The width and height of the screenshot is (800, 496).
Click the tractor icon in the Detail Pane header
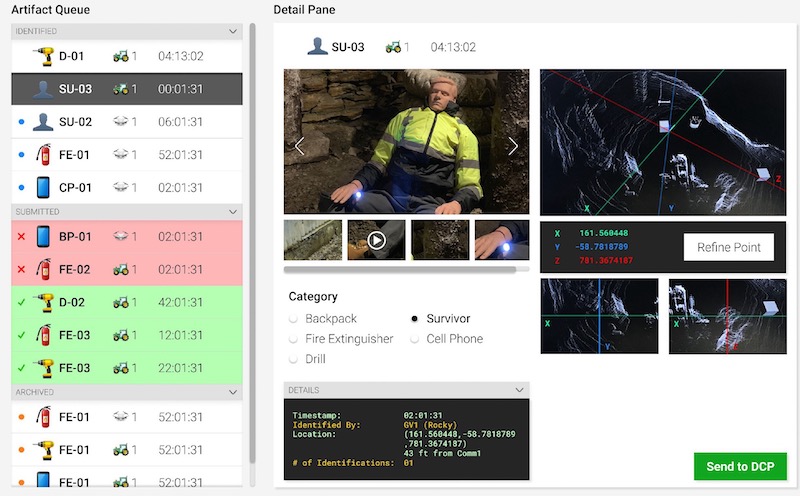click(392, 47)
